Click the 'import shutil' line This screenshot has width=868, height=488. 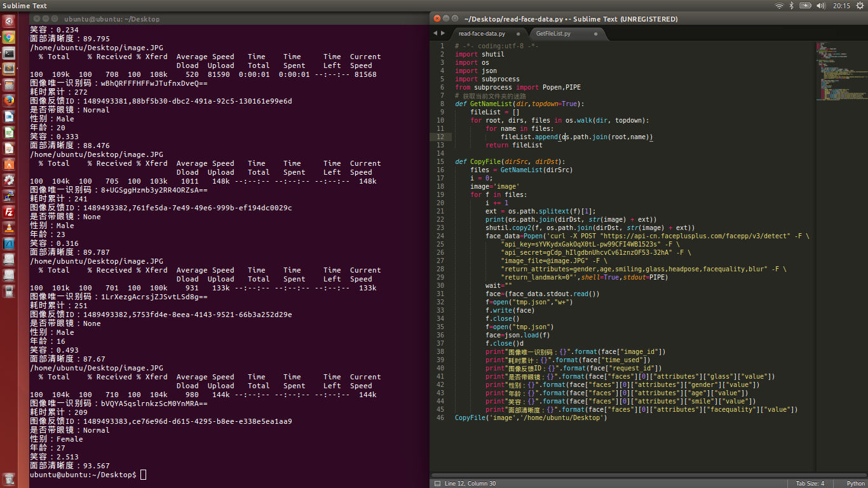tap(479, 54)
